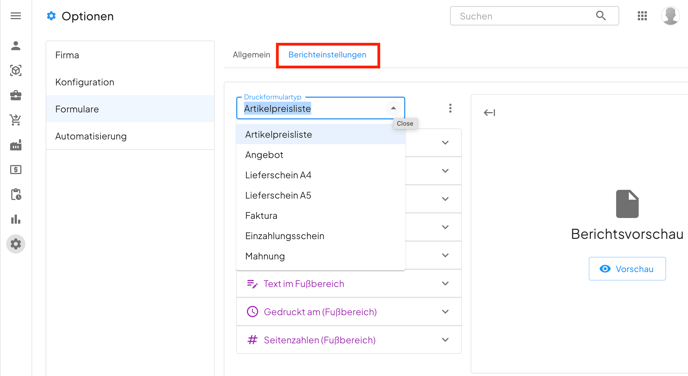688x376 pixels.
Task: Open the briefcase sidebar icon
Action: 16,95
